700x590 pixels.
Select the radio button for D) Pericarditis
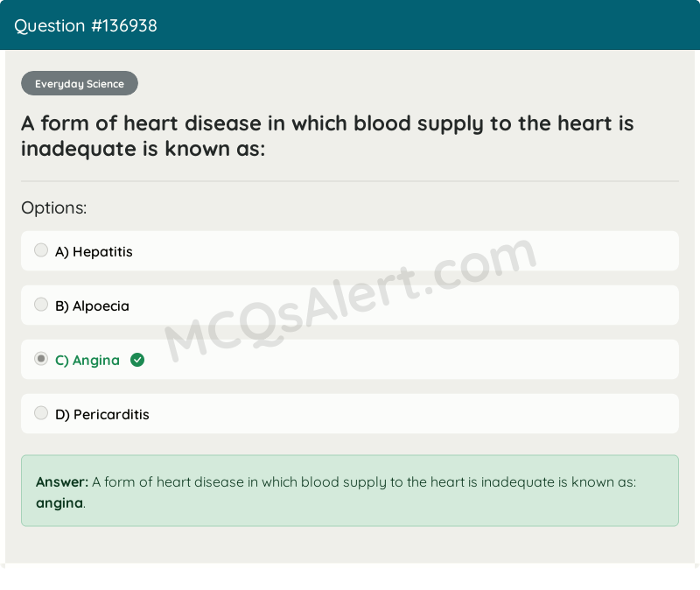[x=41, y=412]
